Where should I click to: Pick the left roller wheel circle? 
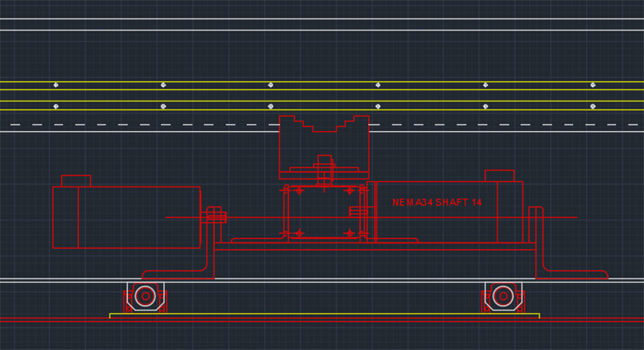point(145,296)
